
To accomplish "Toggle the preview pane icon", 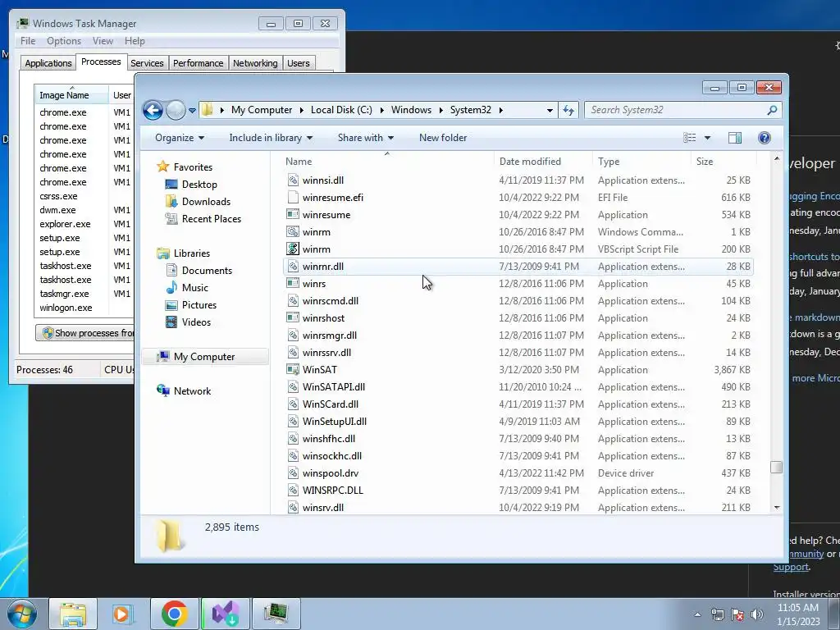I will coord(735,138).
